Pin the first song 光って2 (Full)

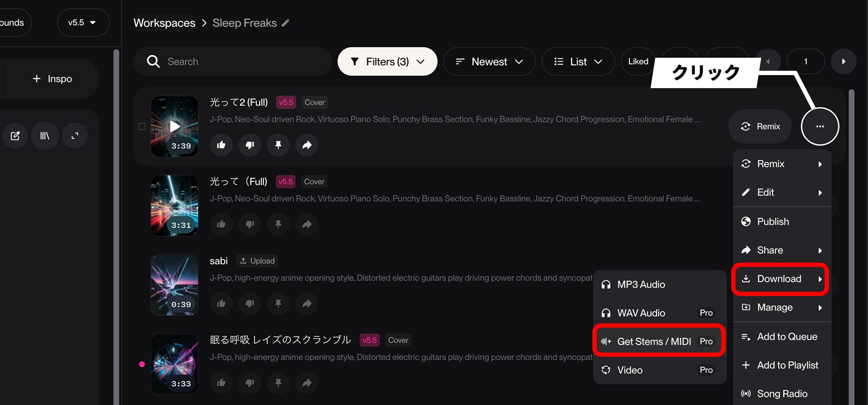click(x=278, y=145)
